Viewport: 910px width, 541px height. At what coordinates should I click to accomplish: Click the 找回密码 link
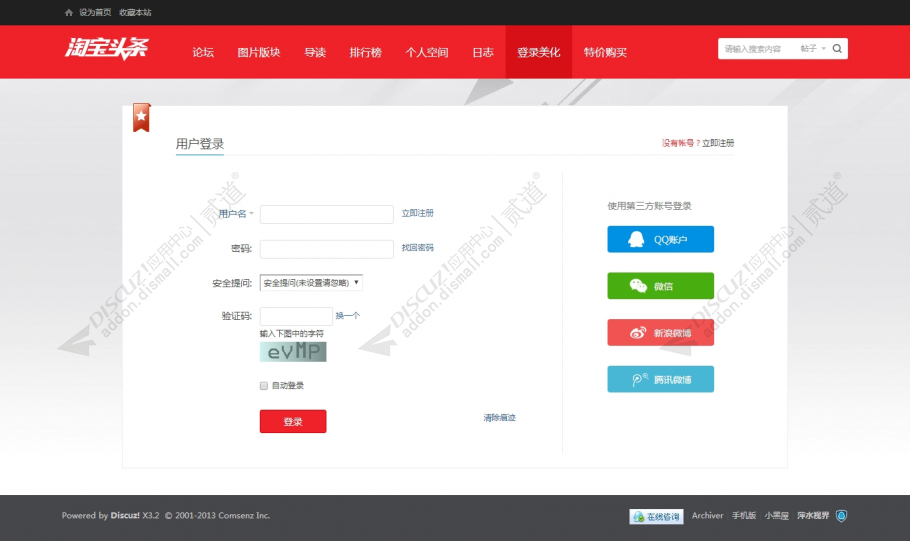417,247
